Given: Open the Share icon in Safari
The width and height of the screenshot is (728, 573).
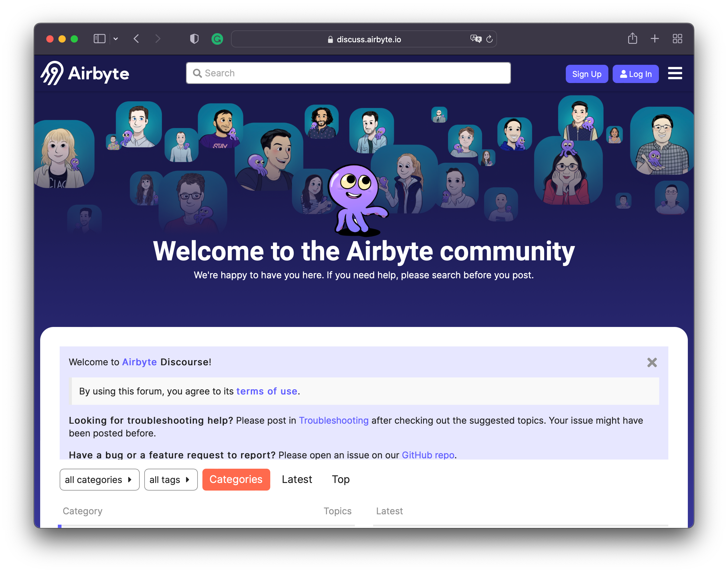Looking at the screenshot, I should (632, 39).
